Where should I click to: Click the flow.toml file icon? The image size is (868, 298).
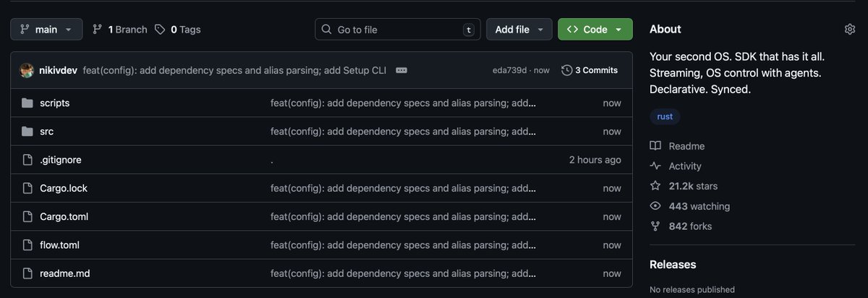coord(27,244)
